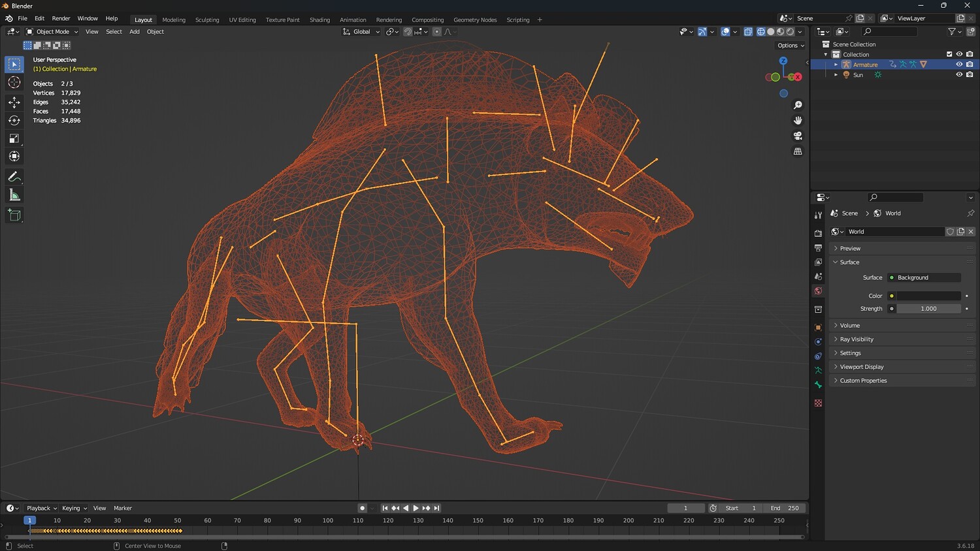Click the zoom viewport icon
Screen dimensions: 980x551
point(798,105)
